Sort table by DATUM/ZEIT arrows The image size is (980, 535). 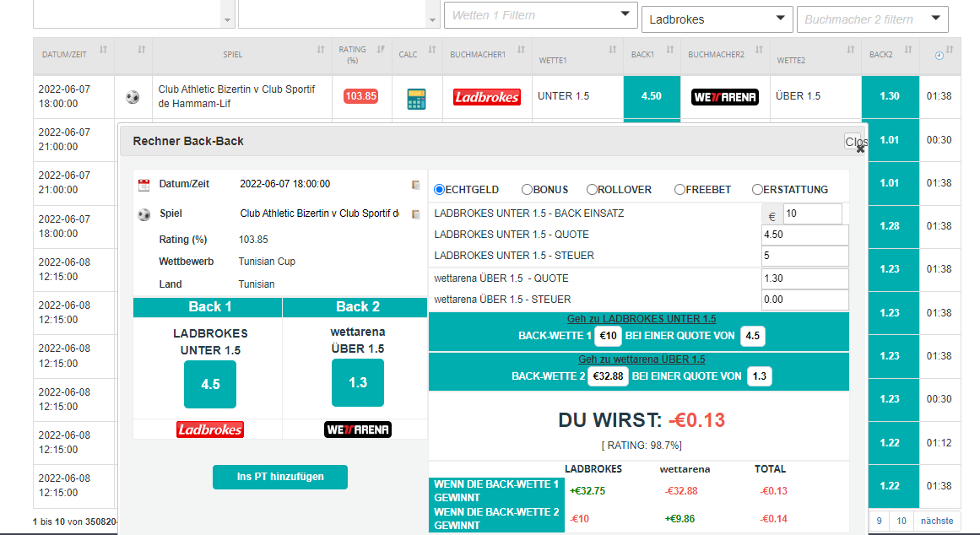click(103, 50)
